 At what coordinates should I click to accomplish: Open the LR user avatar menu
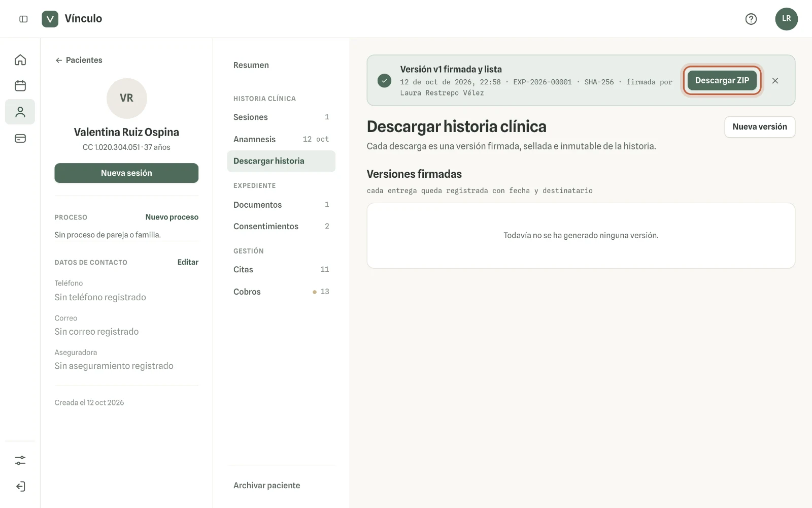pyautogui.click(x=787, y=19)
